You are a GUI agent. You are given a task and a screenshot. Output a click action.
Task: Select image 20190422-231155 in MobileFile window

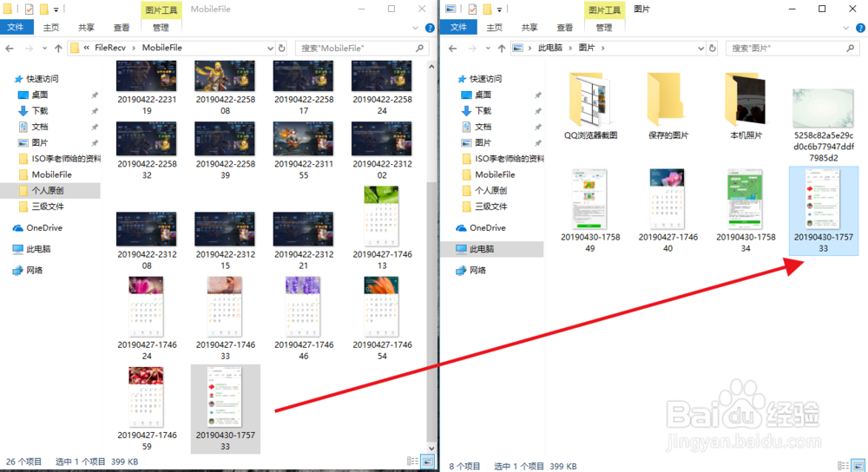[x=303, y=151]
